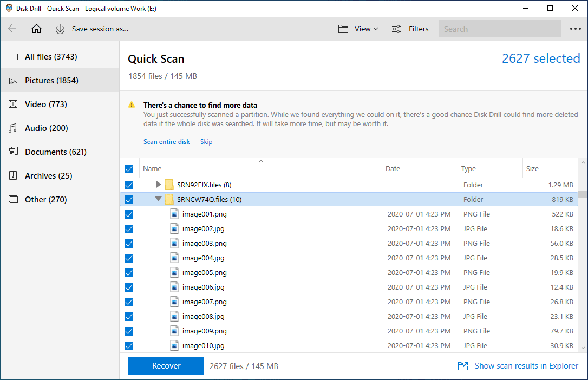
Task: Click the Documents category icon
Action: click(13, 152)
